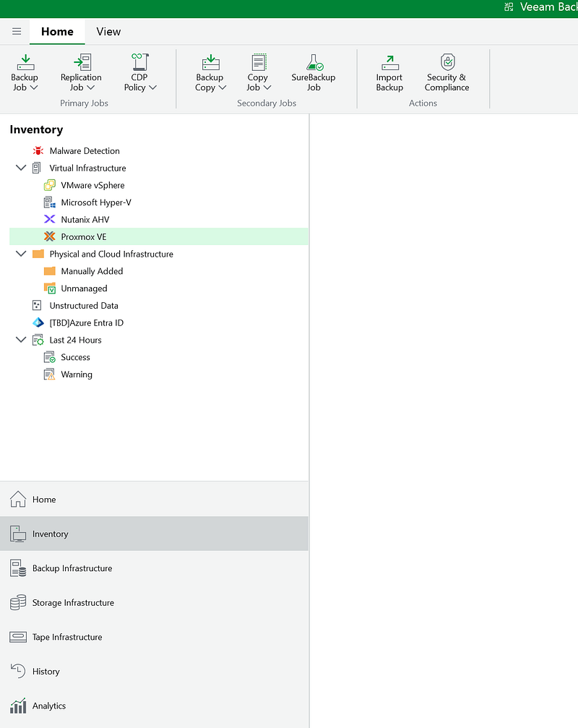
Task: Collapse the Physical and Cloud Infrastructure node
Action: (x=21, y=254)
